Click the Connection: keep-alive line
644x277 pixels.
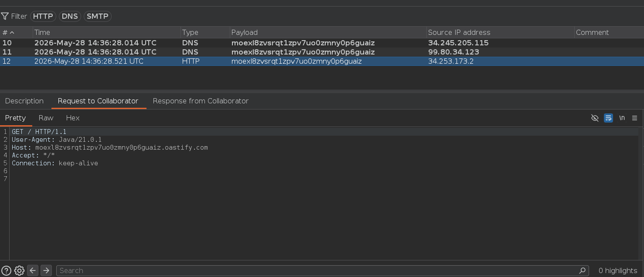(x=55, y=163)
